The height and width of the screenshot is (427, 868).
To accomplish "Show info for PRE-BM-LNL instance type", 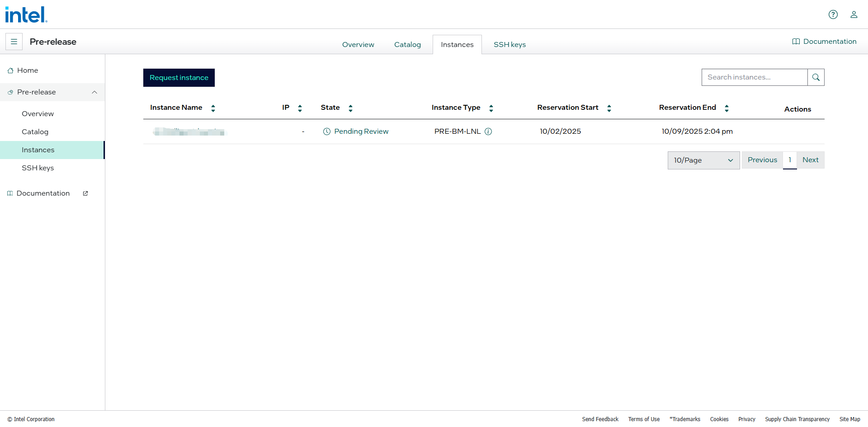I will [488, 131].
